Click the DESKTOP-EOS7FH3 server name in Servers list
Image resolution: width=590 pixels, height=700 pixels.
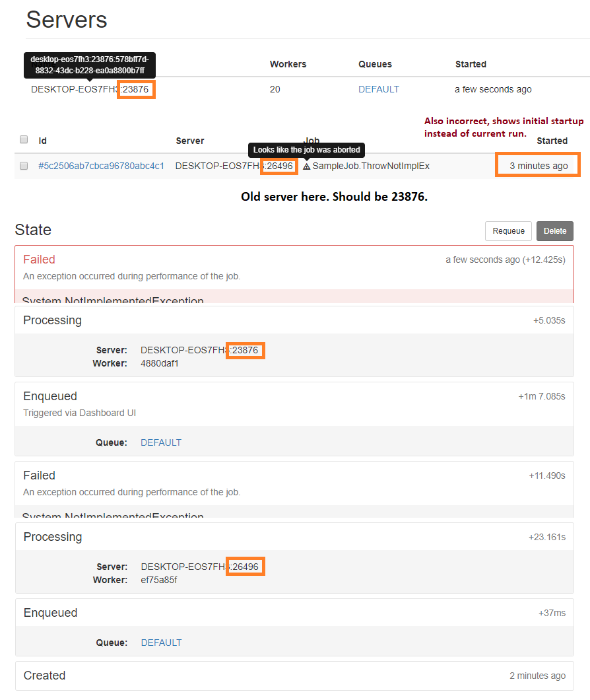[78, 88]
